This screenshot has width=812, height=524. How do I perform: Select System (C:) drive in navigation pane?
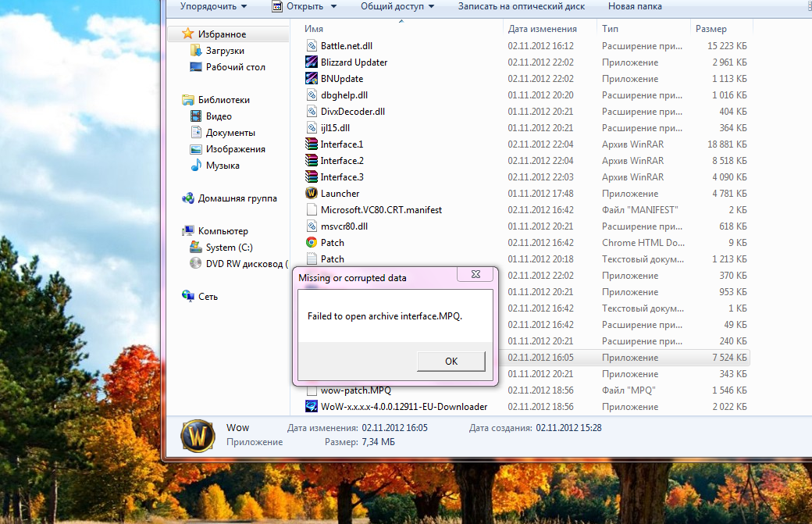229,248
